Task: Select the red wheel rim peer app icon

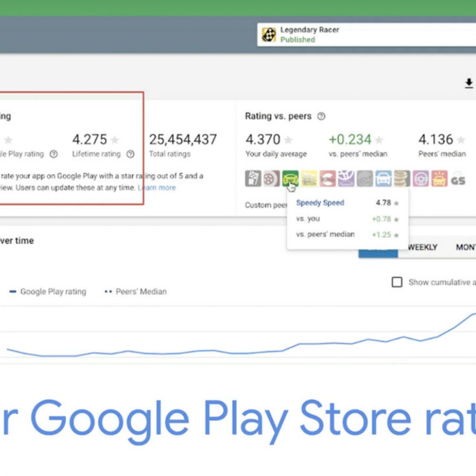Action: [x=272, y=179]
